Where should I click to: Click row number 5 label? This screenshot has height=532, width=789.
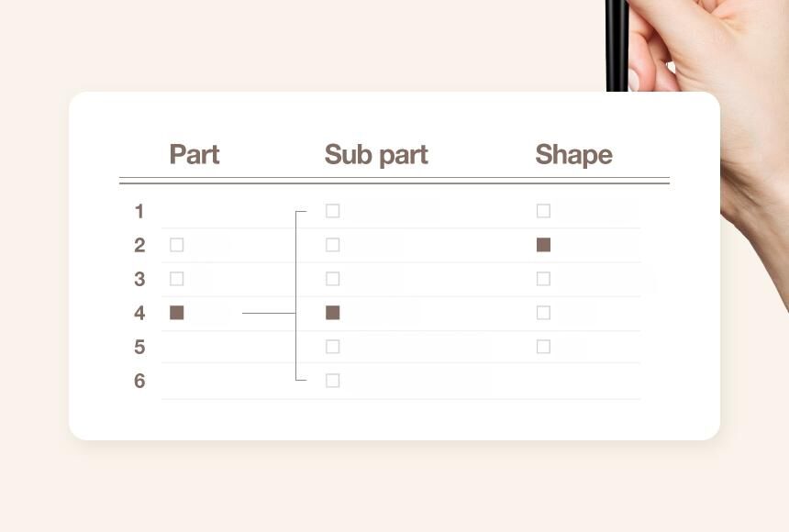click(139, 348)
